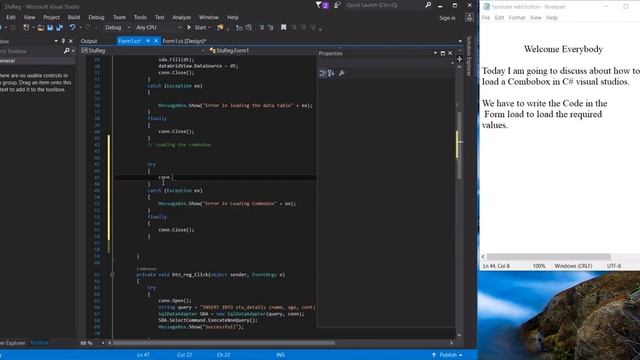
Task: Toggle a bookmark with the bookmark icon
Action: (284, 27)
